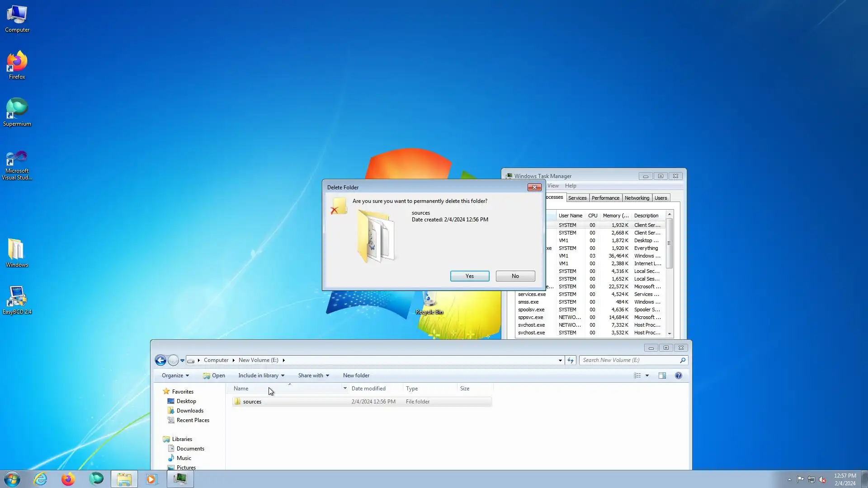Screen dimensions: 868x488
Task: Open Explorer help question-mark icon
Action: tap(678, 375)
